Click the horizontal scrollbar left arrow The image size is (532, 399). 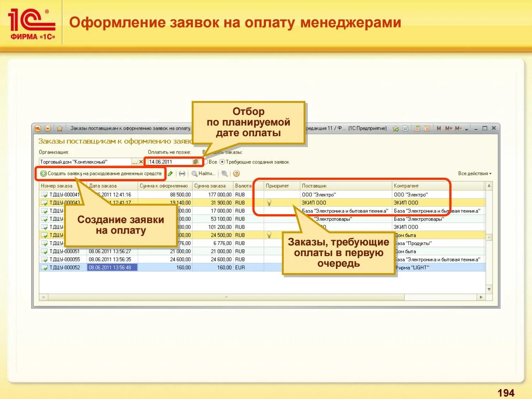coord(43,297)
